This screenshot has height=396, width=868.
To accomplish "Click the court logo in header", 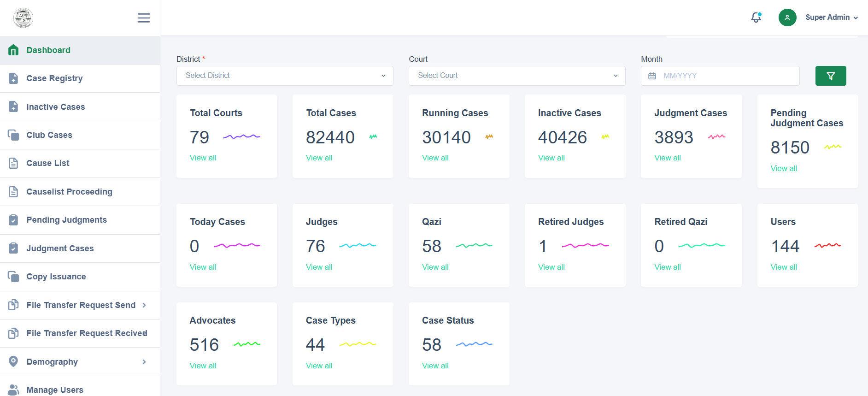I will point(23,18).
